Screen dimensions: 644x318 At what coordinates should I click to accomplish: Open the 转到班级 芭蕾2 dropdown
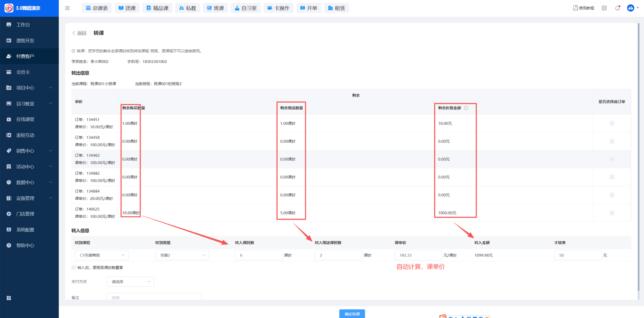coord(182,255)
